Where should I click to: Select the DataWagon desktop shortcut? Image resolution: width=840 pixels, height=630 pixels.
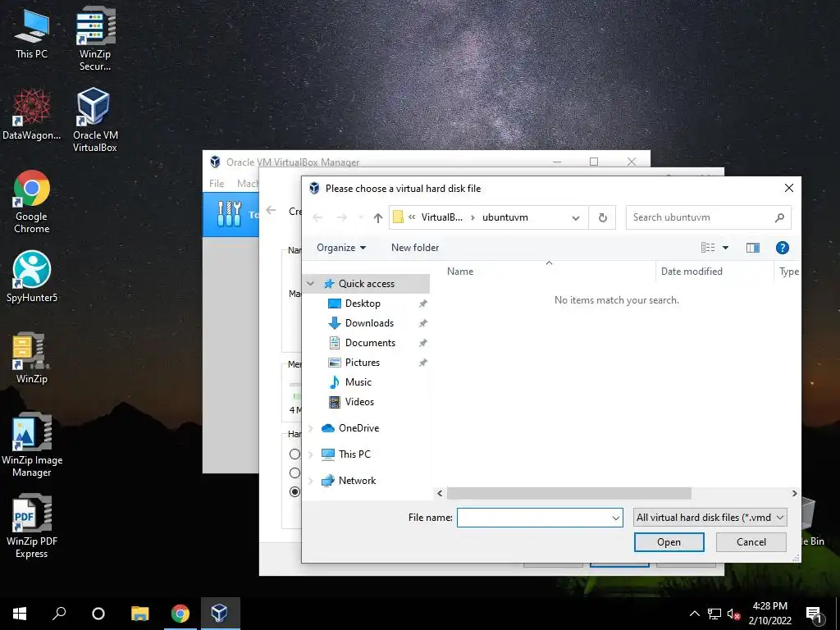tap(32, 114)
